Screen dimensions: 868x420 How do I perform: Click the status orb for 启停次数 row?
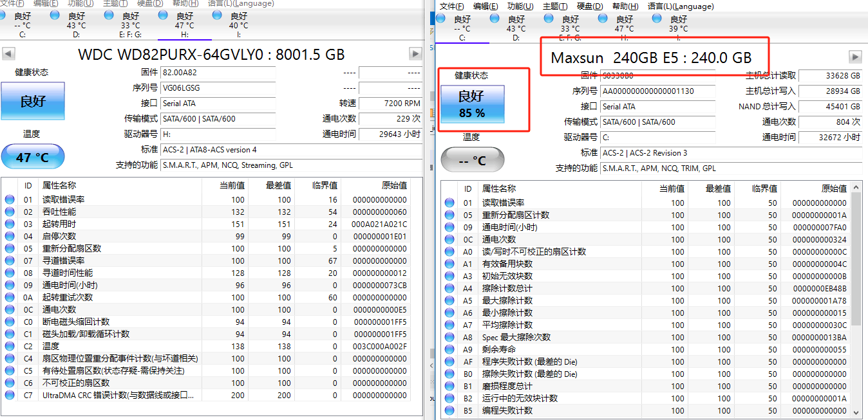click(10, 236)
